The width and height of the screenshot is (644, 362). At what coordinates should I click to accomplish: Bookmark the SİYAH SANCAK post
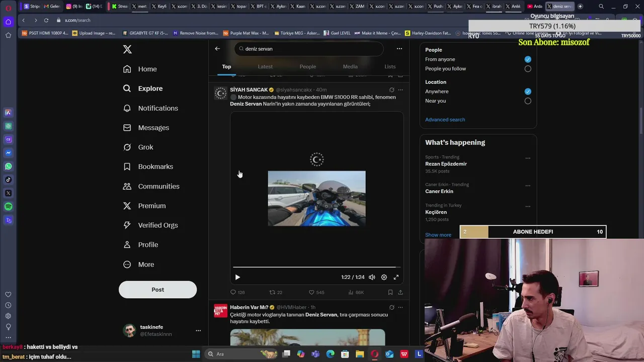tap(390, 292)
